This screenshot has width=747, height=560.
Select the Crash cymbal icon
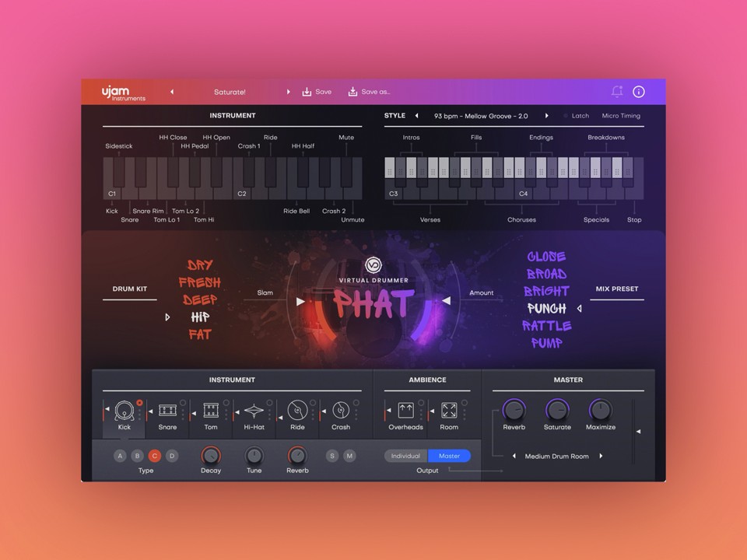pos(341,411)
